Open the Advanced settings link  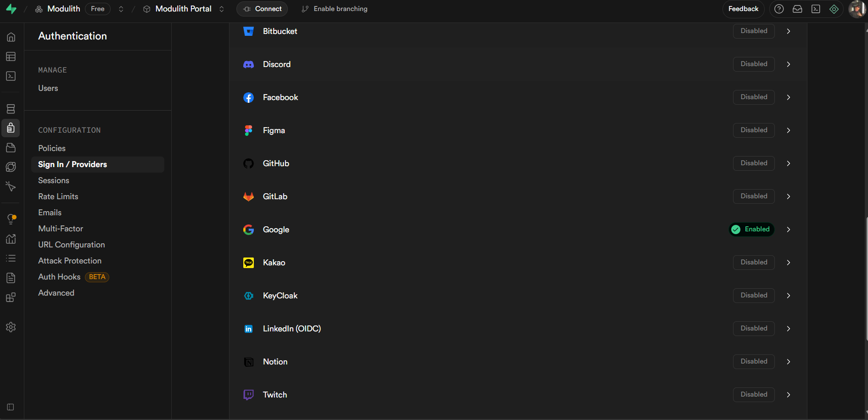pyautogui.click(x=56, y=293)
